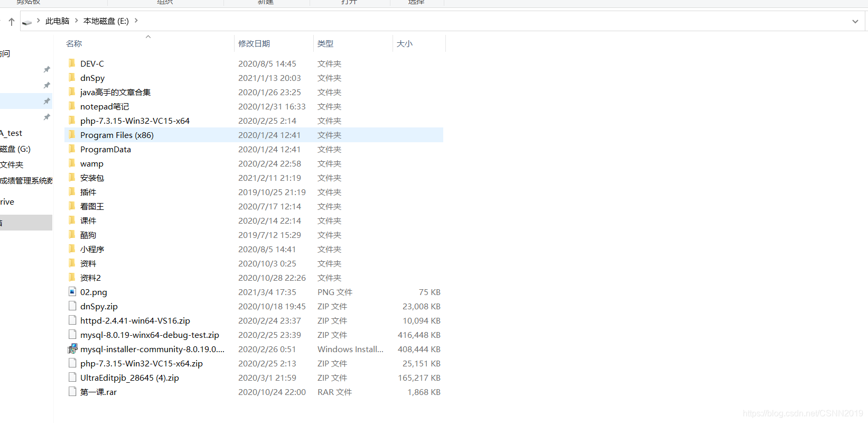Select the file name 第一课.rar
Image resolution: width=868 pixels, height=423 pixels.
98,392
